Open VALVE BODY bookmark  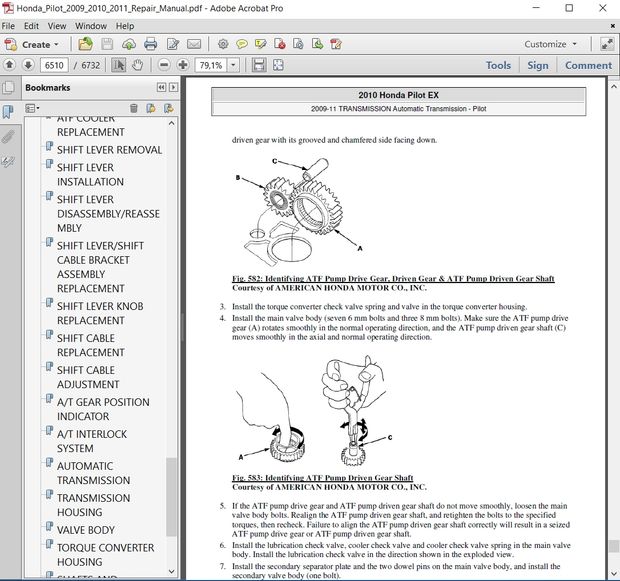(x=86, y=530)
